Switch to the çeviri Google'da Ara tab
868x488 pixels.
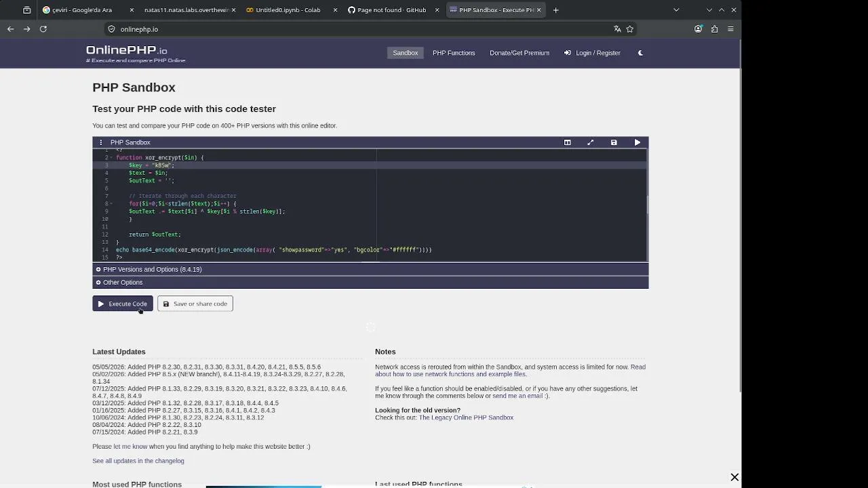click(87, 10)
